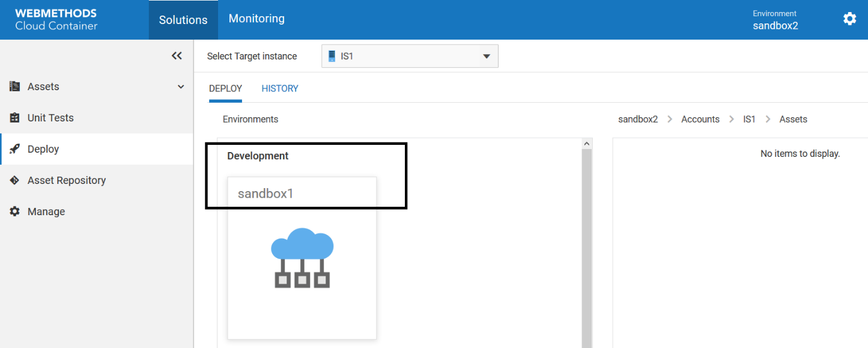Open Manage in sidebar
The height and width of the screenshot is (348, 868).
pos(97,212)
